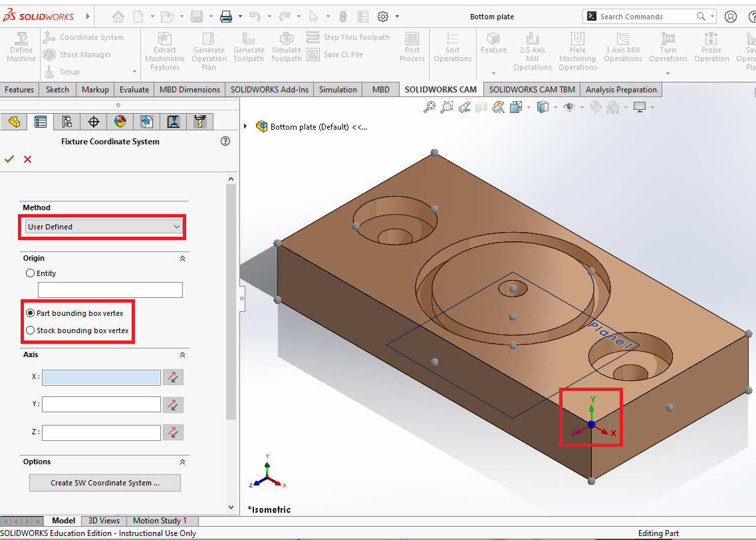Open the Feature dropdown arrow

[x=493, y=73]
